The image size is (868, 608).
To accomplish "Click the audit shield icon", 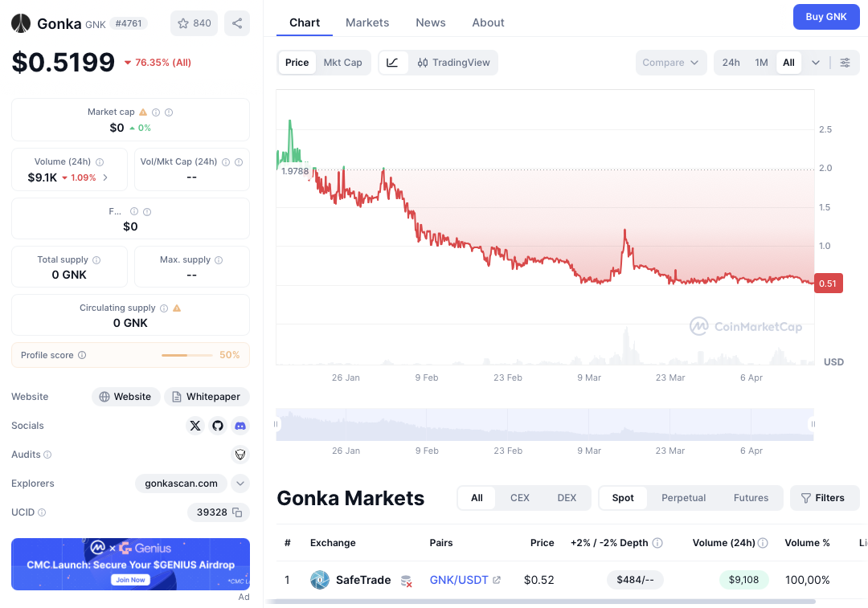I will pyautogui.click(x=240, y=455).
